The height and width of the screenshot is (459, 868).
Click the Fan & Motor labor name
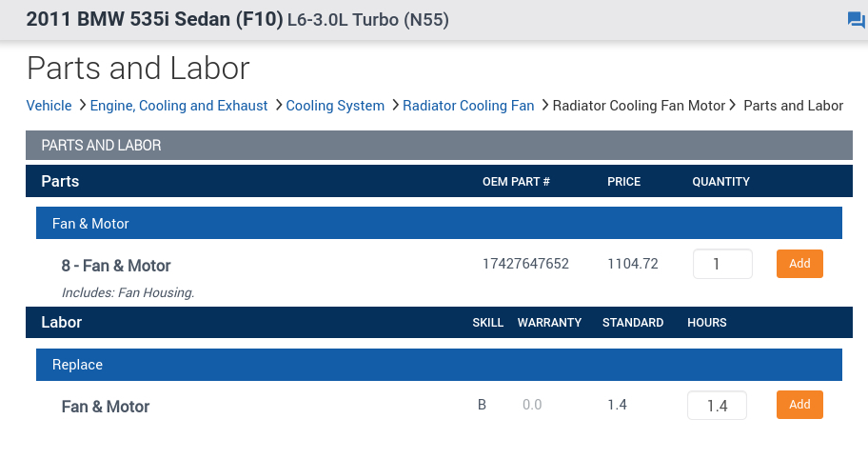(x=106, y=407)
